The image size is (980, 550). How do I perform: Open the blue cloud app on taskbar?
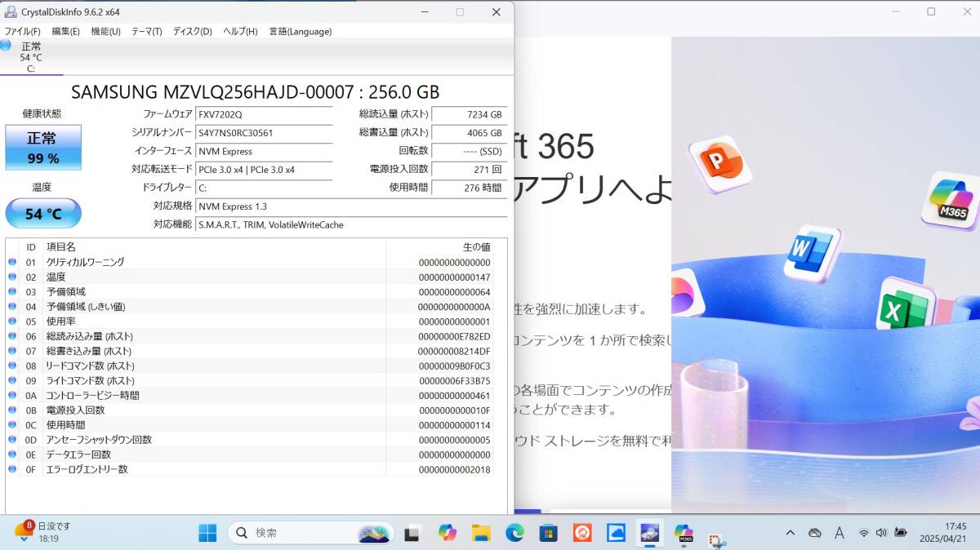click(616, 533)
